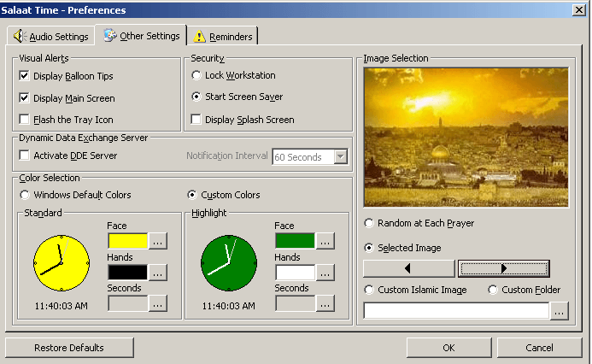Check Activate DDE Server

[24, 156]
